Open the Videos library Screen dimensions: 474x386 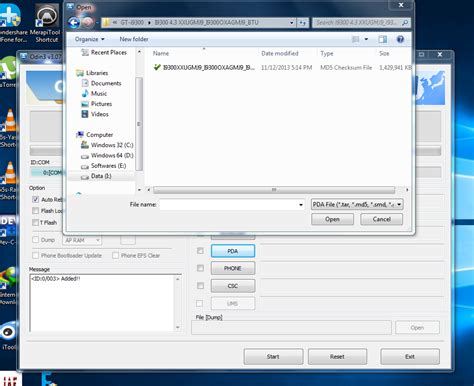click(99, 114)
